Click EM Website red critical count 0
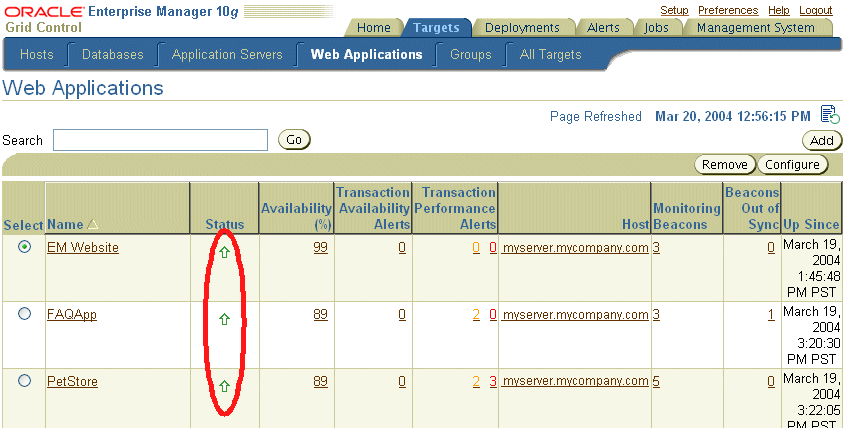 [x=493, y=247]
